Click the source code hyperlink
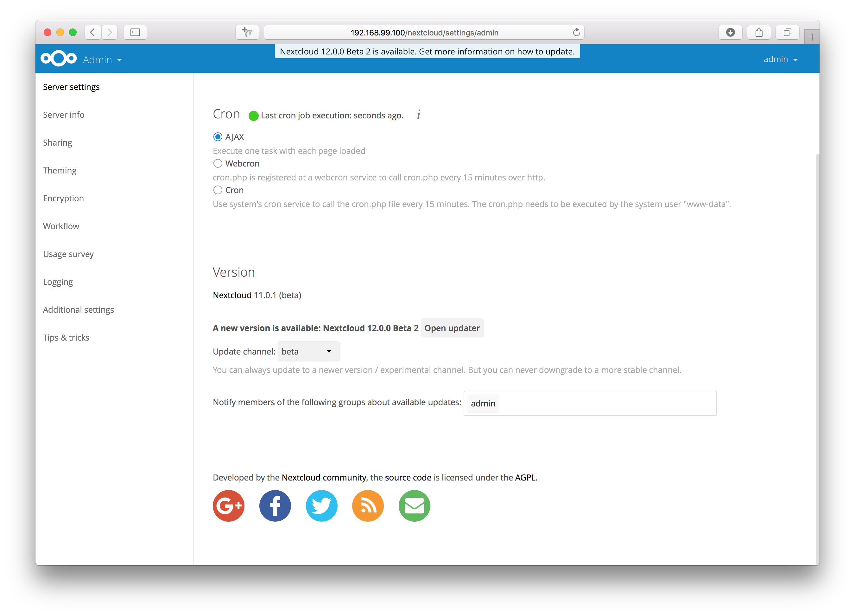This screenshot has width=855, height=616. [406, 477]
